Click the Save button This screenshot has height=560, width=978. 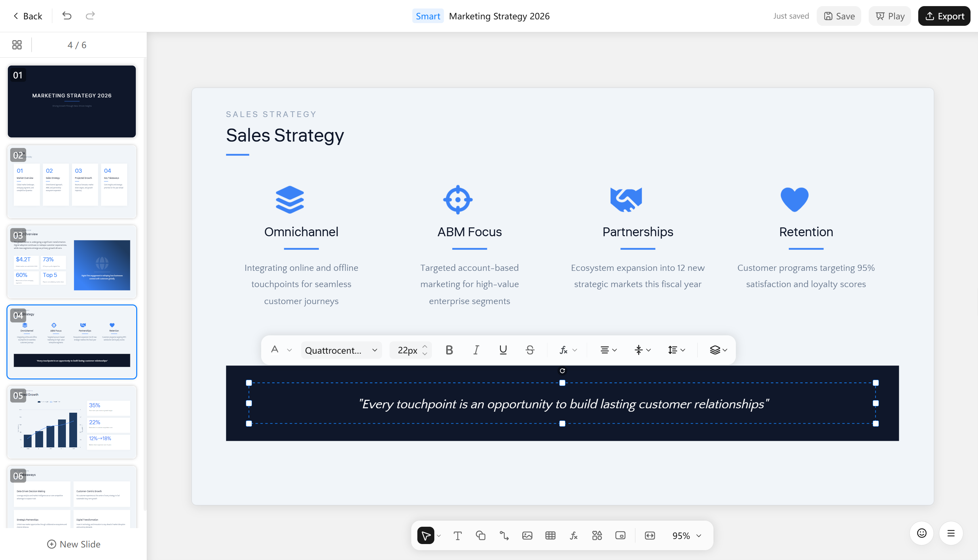(x=839, y=16)
